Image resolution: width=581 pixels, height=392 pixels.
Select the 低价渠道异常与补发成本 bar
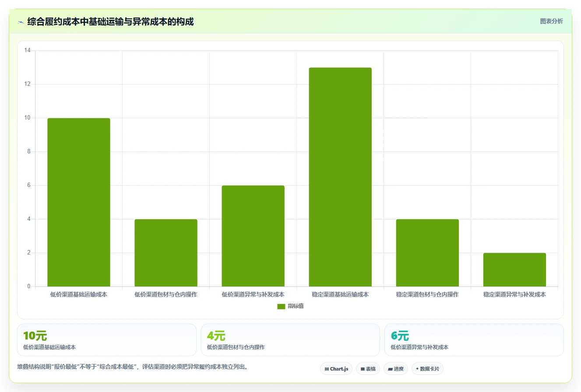253,236
